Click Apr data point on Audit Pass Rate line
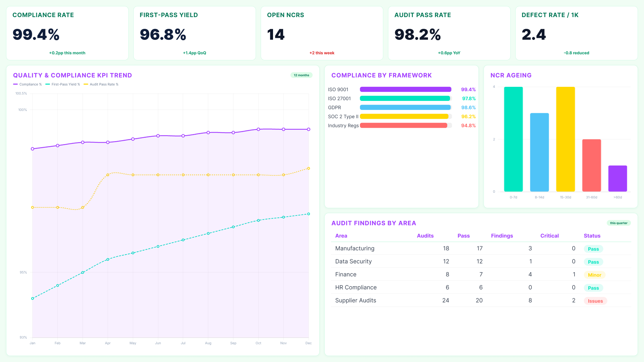The image size is (644, 362). click(108, 175)
